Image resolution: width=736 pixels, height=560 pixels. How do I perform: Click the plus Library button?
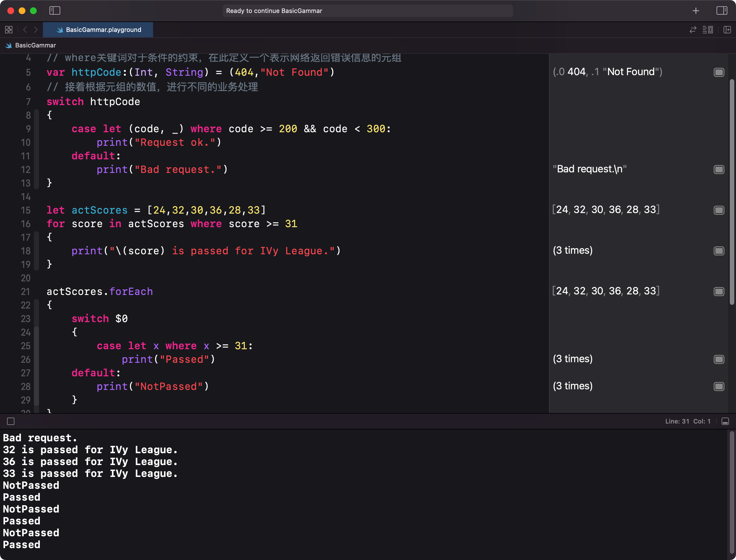[696, 11]
